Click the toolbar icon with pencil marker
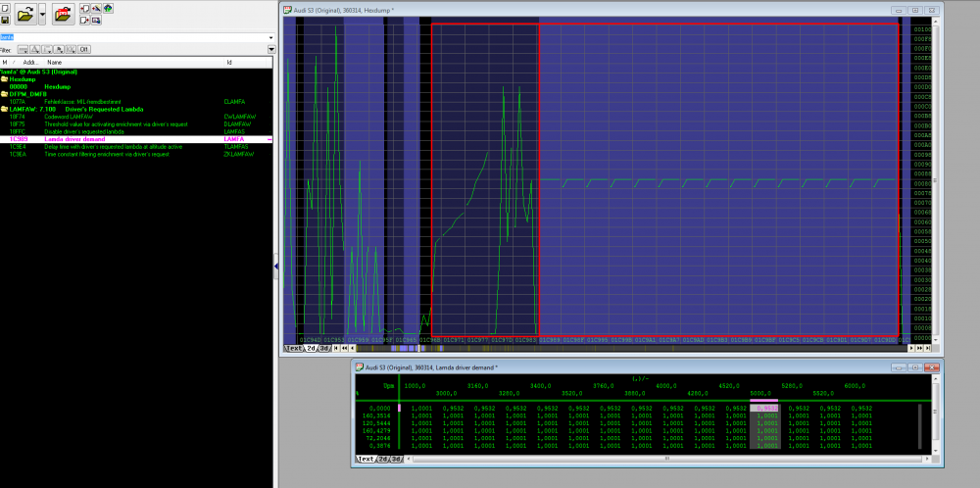 coord(96,8)
